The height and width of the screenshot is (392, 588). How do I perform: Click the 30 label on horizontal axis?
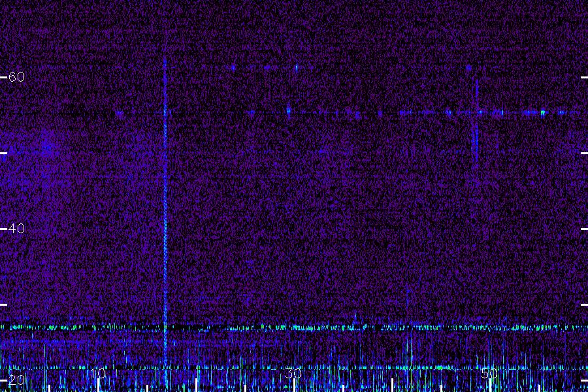pyautogui.click(x=293, y=374)
